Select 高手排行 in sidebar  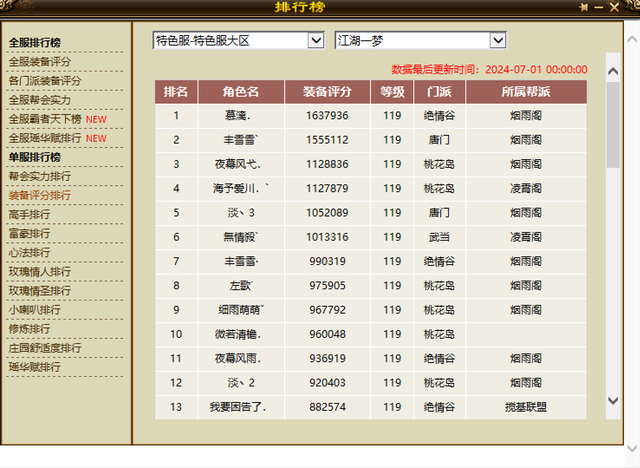point(29,214)
